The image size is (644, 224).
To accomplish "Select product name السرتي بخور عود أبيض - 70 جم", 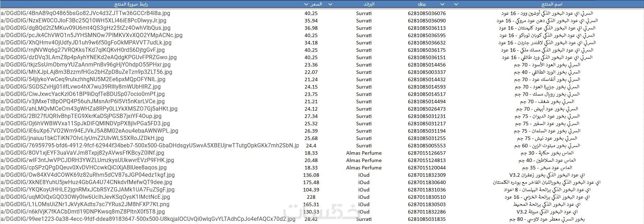I will 547,109.
